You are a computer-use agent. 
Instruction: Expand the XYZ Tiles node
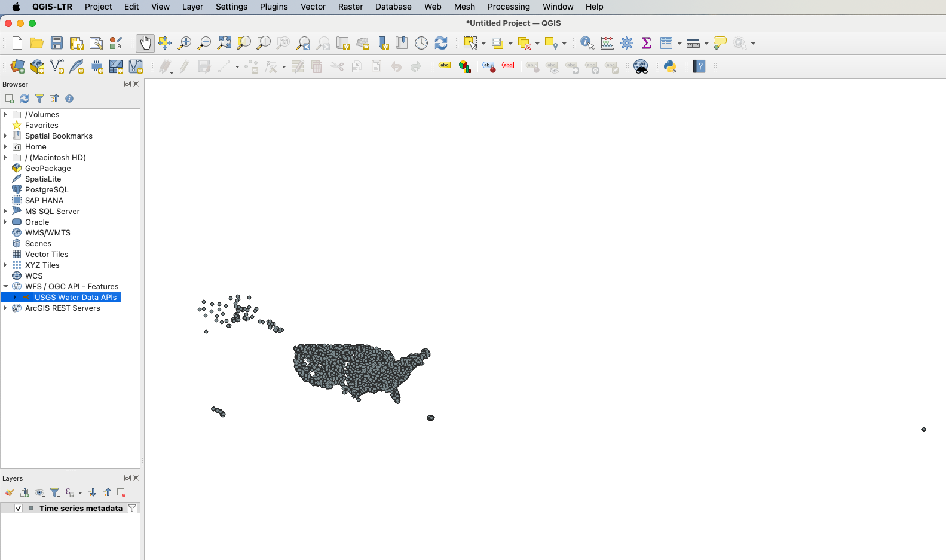click(x=5, y=265)
